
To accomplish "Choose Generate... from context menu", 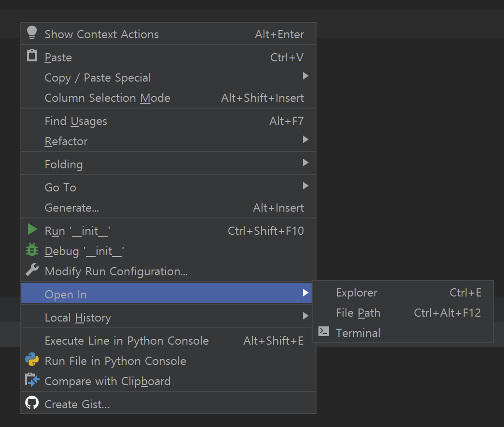I will [x=72, y=208].
